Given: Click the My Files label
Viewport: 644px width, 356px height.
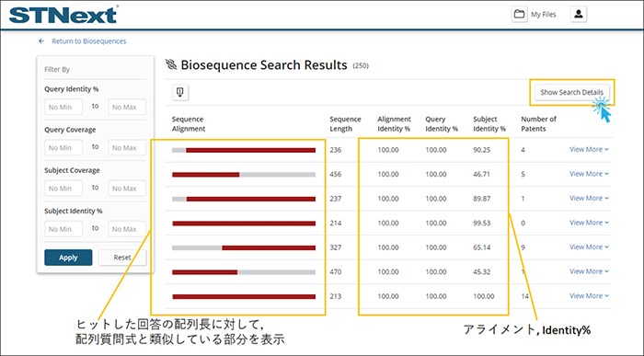Looking at the screenshot, I should [x=544, y=15].
